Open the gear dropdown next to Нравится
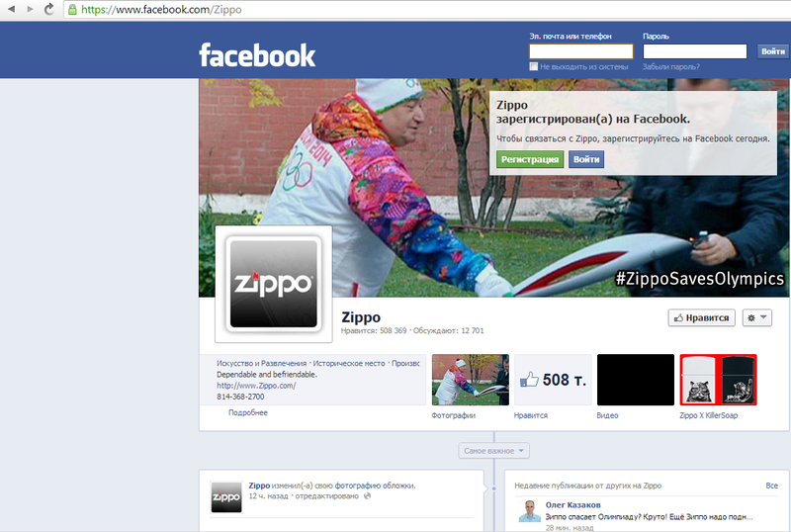Viewport: 791px width, 532px height. pos(756,317)
